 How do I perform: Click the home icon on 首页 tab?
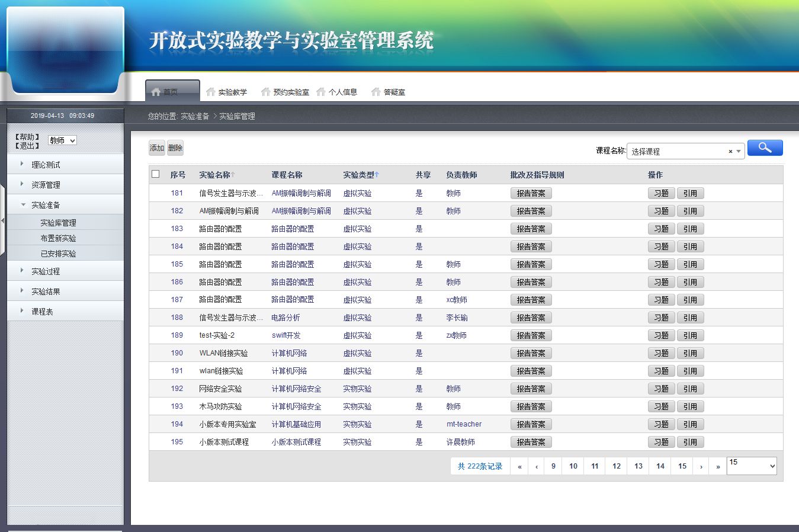pyautogui.click(x=156, y=92)
